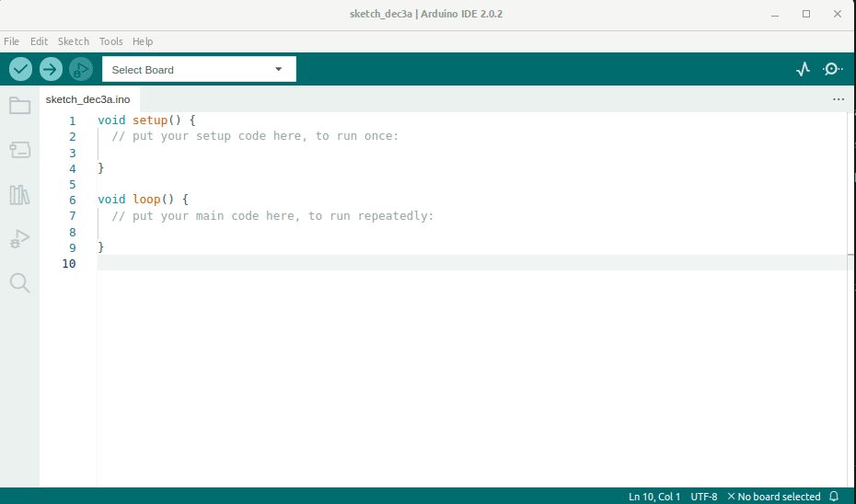
Task: Open the File menu
Action: click(11, 41)
